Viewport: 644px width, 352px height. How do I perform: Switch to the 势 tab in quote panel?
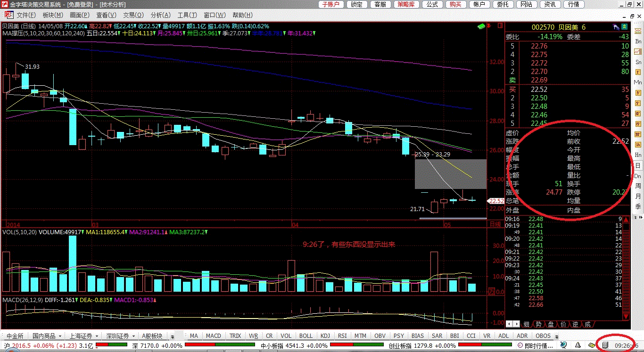[538, 324]
